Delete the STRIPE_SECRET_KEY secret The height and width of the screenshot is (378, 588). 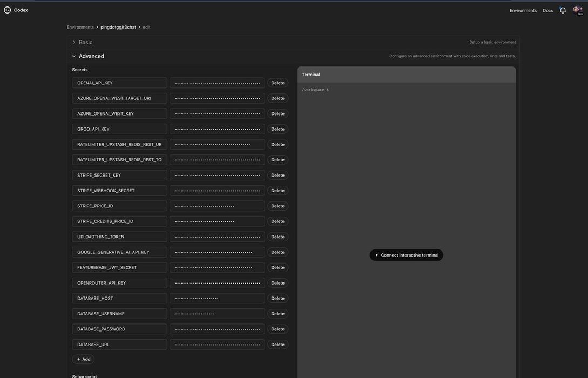pyautogui.click(x=278, y=175)
